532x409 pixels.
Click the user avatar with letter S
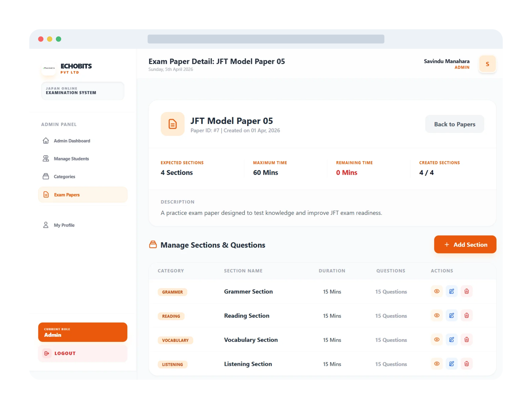pyautogui.click(x=487, y=64)
